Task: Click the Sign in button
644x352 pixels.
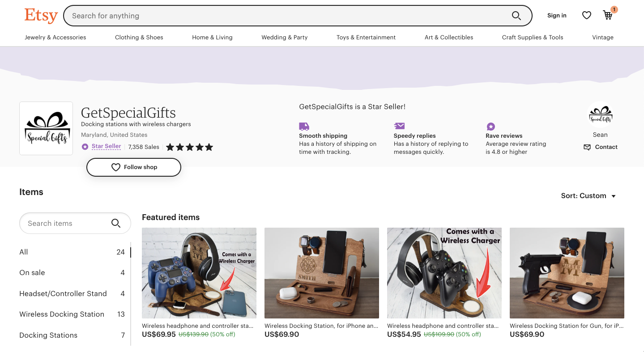Action: (557, 16)
